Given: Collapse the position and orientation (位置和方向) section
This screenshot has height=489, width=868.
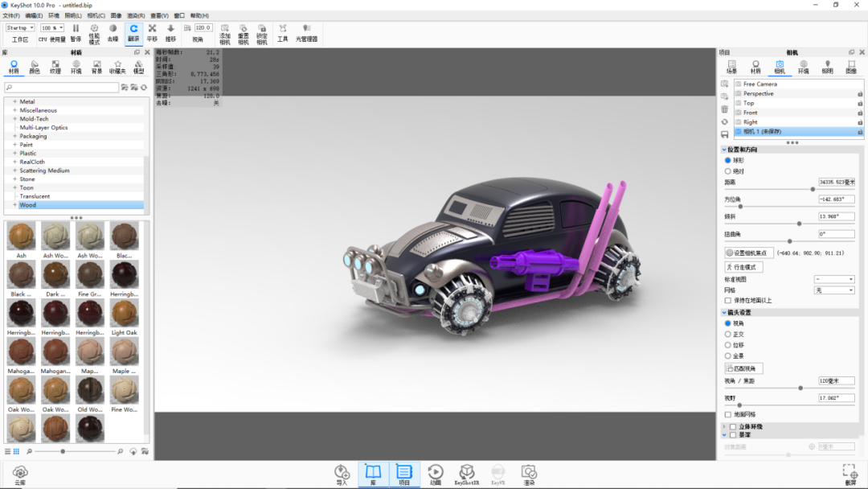Looking at the screenshot, I should click(x=724, y=150).
